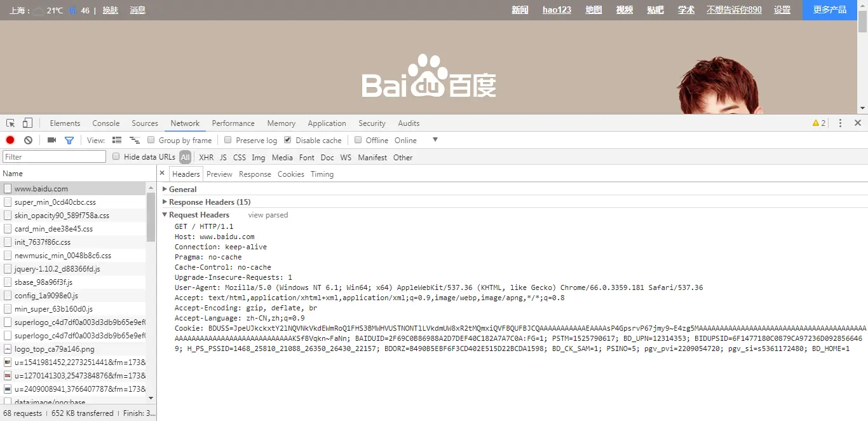Toggle the filter funnel icon
The height and width of the screenshot is (421, 868).
69,141
